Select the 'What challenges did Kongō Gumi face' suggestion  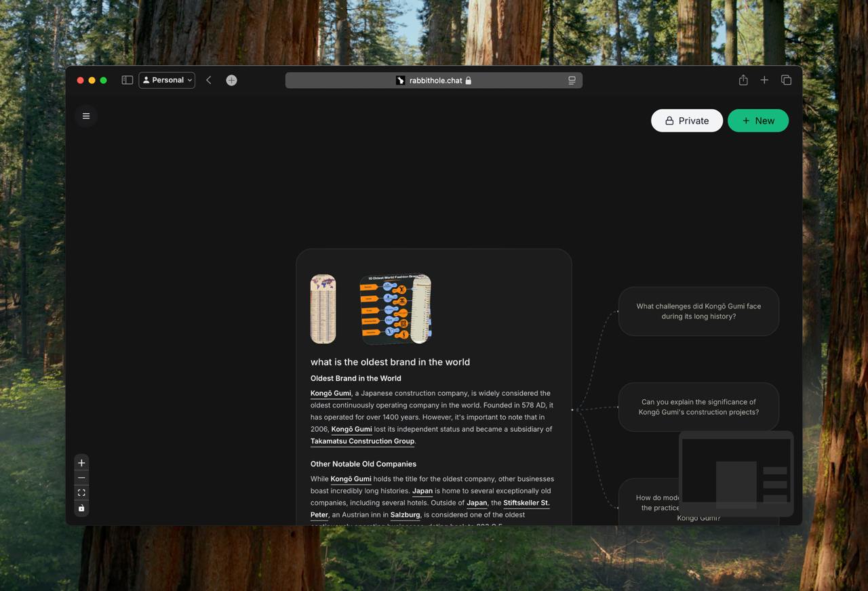point(698,311)
